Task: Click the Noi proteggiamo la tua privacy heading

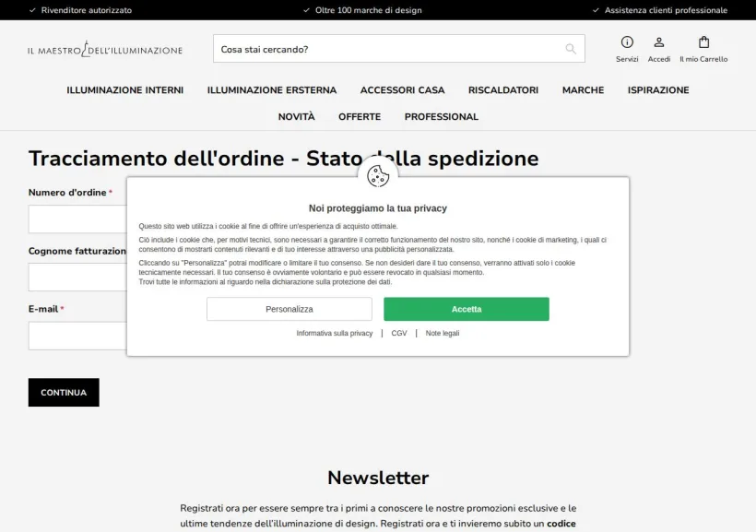Action: point(378,208)
